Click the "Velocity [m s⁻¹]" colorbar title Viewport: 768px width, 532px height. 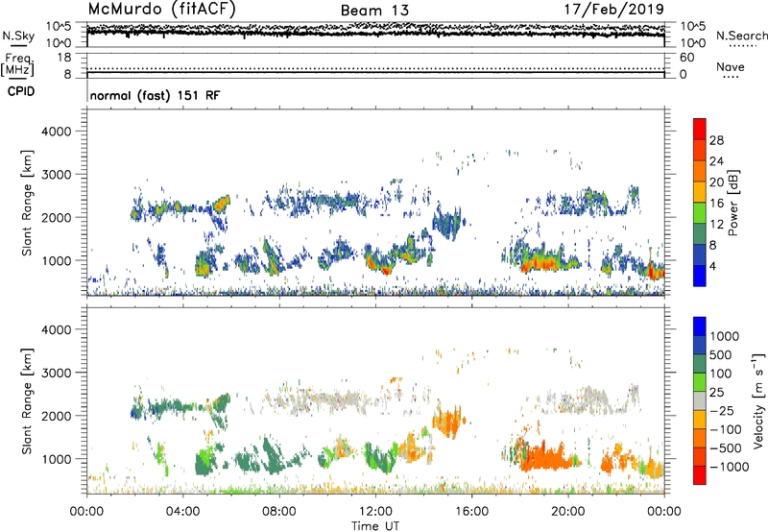point(758,400)
